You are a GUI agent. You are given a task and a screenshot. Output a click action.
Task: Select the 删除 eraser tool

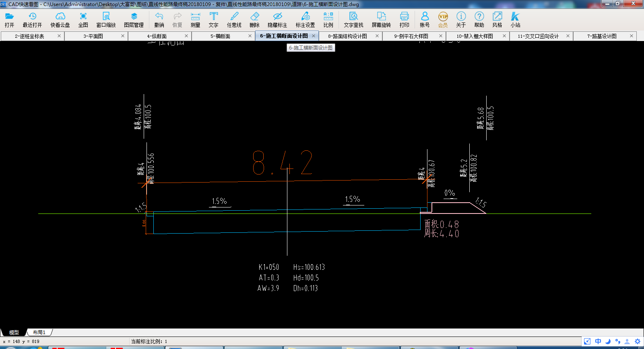tap(254, 20)
